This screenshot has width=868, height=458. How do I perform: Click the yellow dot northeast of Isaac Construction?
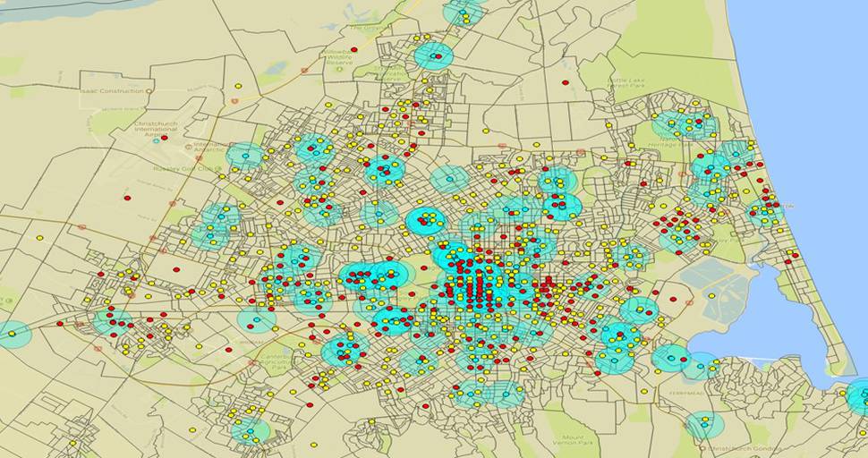click(238, 86)
